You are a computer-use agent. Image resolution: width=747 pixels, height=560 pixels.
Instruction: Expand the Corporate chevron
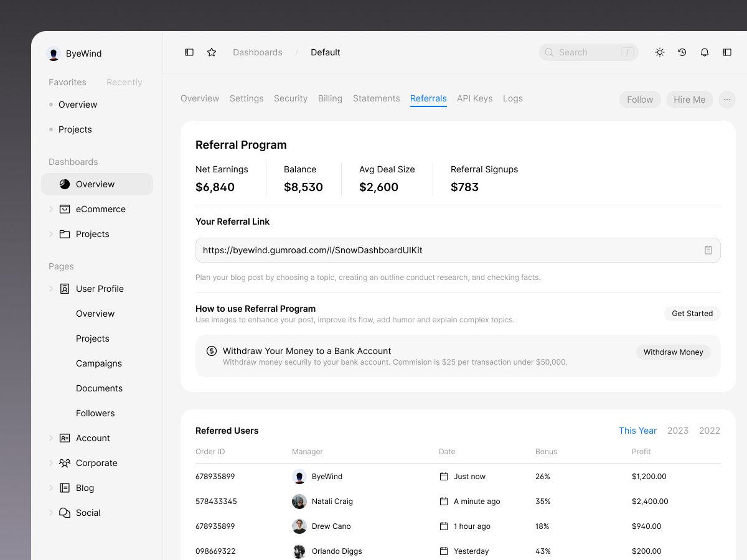pyautogui.click(x=51, y=463)
